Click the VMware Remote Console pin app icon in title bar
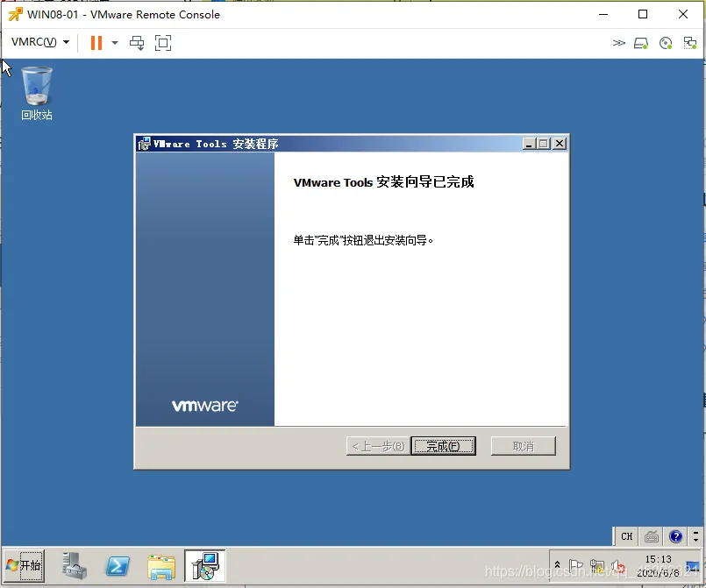 [15, 14]
